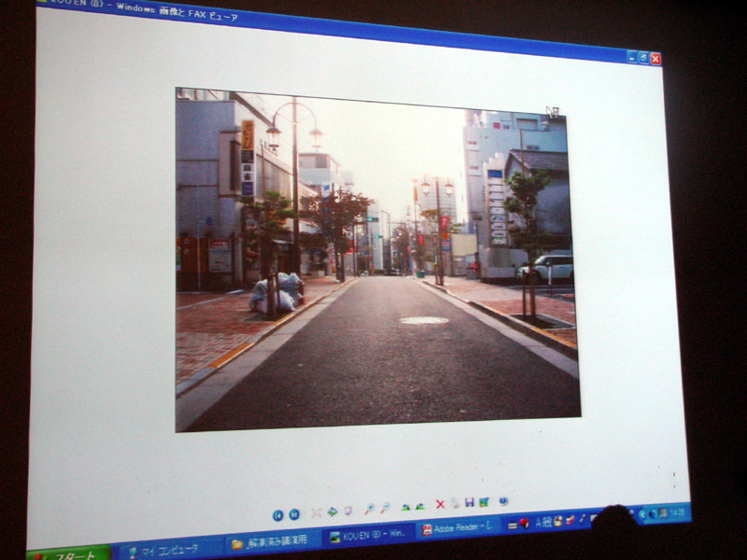This screenshot has height=560, width=747.
Task: Open the image for editing
Action: click(484, 502)
